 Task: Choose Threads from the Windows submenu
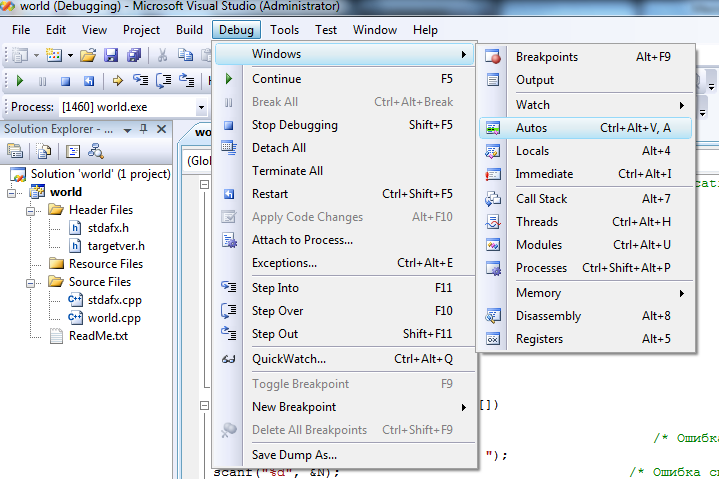click(585, 222)
